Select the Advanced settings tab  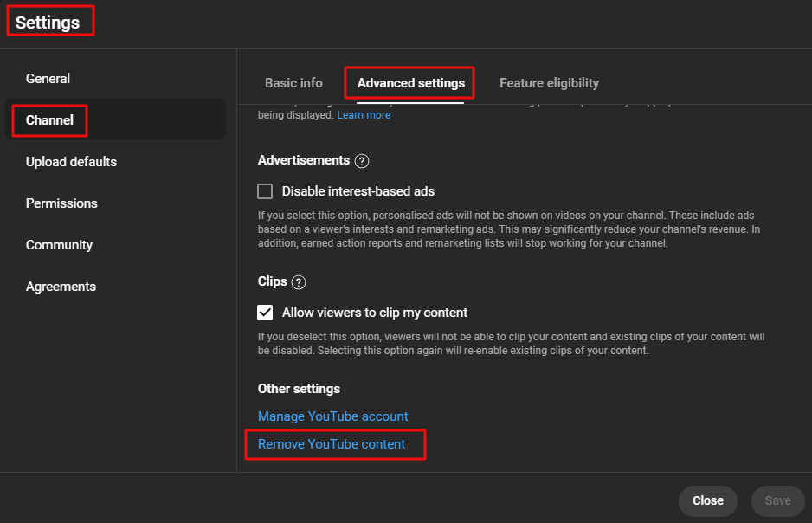[410, 83]
